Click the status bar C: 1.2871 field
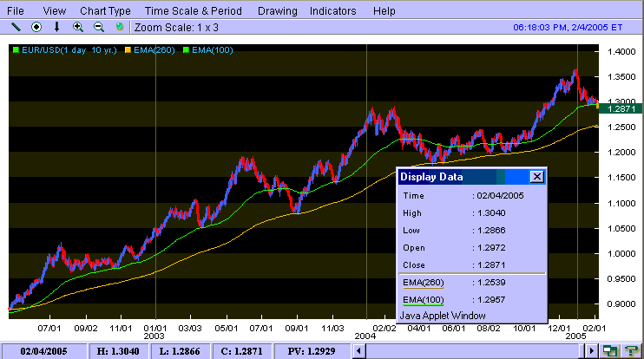Screen dimensions: 644x359 241,351
